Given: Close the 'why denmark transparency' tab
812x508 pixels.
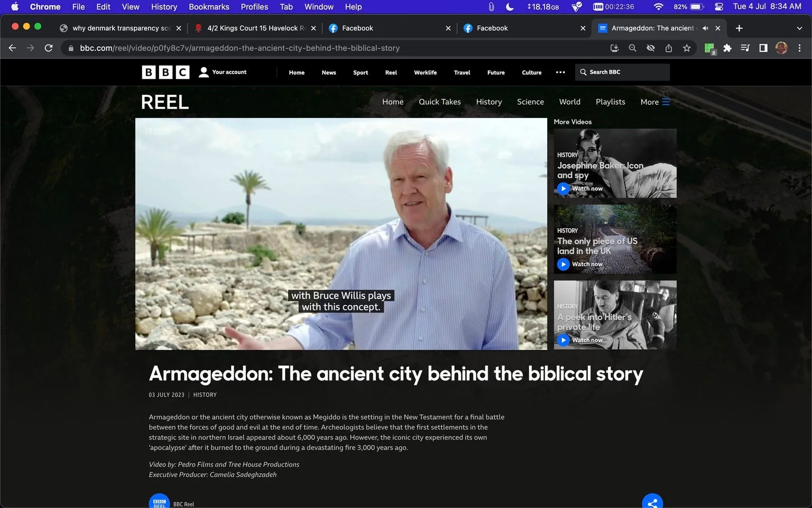Looking at the screenshot, I should (179, 28).
